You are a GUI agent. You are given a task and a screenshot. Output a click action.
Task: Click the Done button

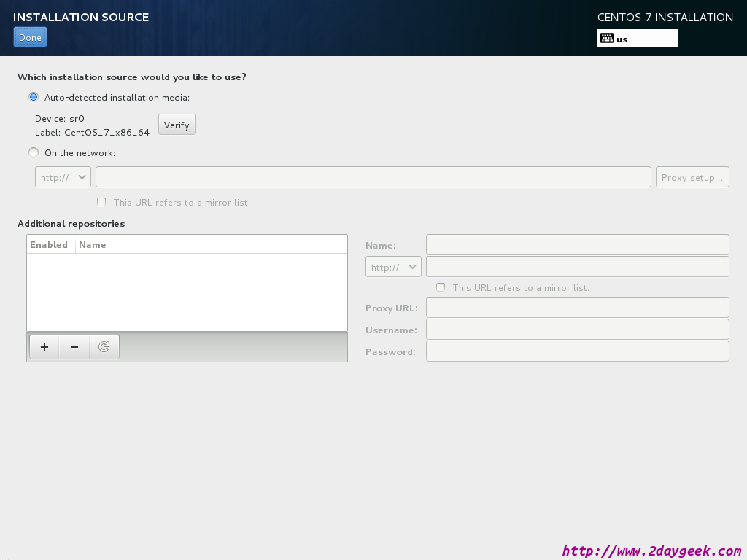[30, 38]
